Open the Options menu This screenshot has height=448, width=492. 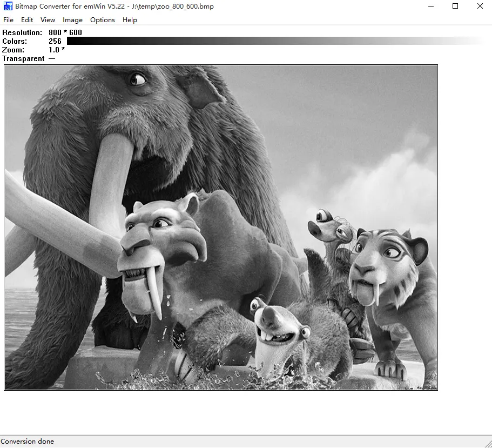tap(102, 20)
